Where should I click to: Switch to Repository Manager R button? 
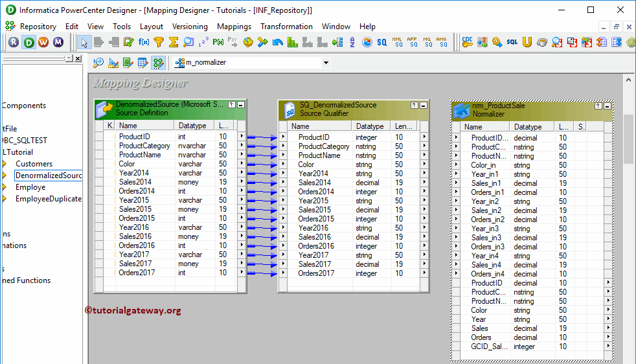click(14, 42)
